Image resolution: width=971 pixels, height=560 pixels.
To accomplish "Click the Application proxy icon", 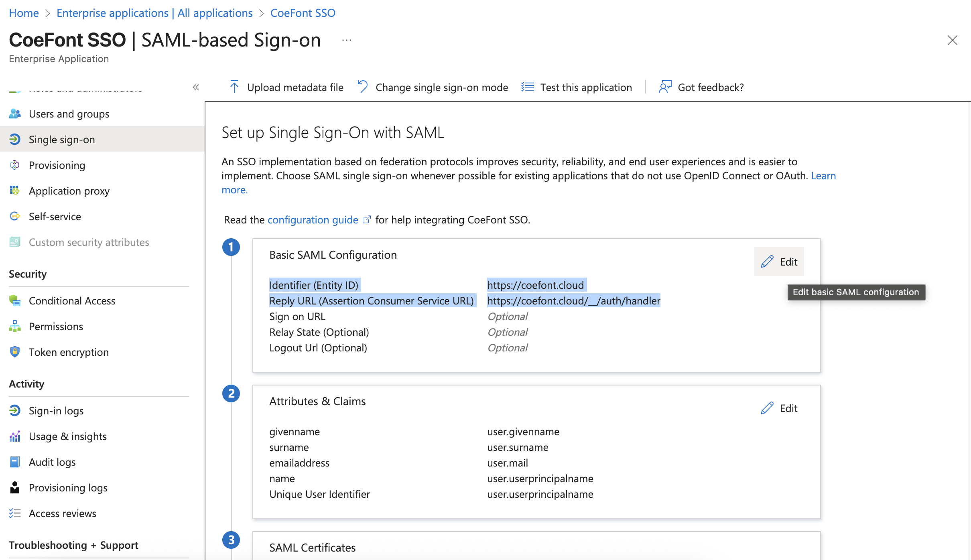I will [x=15, y=191].
